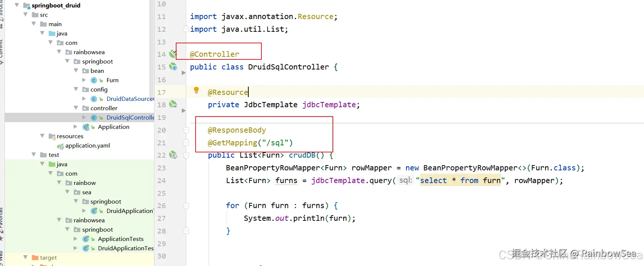Collapse the bean package arrow
644x266 pixels.
[76, 71]
